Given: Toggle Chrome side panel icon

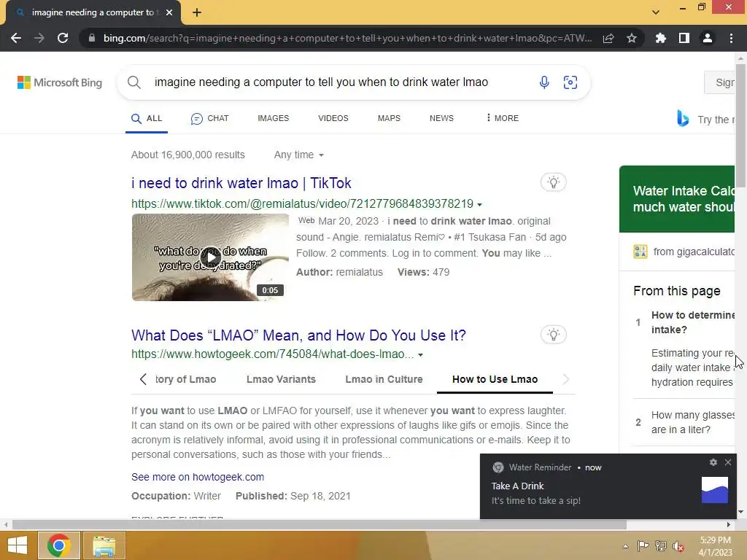Looking at the screenshot, I should point(684,38).
